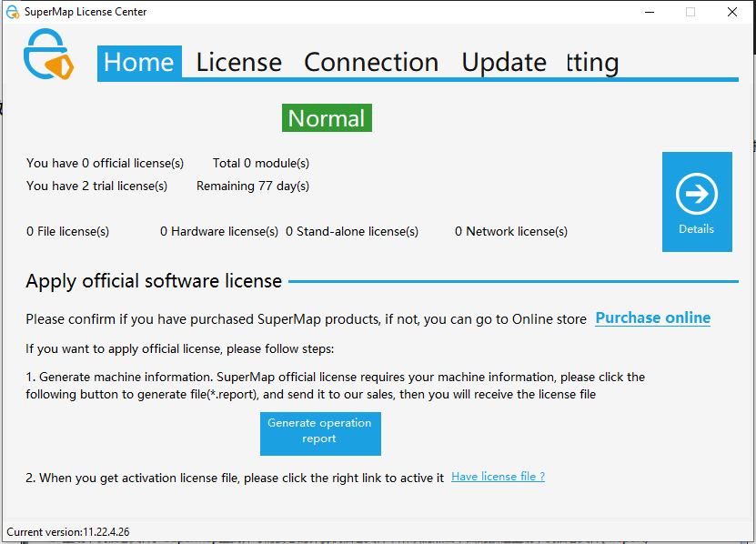Go to the Connection tab
Screen dimensions: 756x544
371,62
